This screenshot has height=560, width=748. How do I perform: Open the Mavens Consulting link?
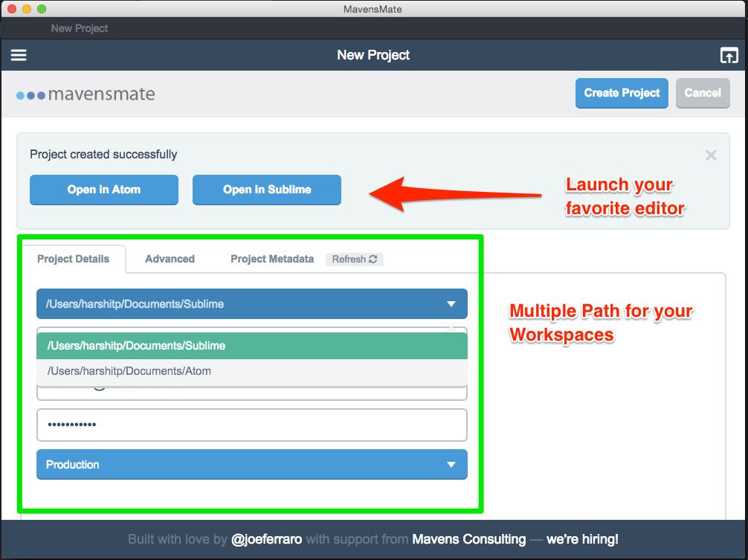point(469,539)
